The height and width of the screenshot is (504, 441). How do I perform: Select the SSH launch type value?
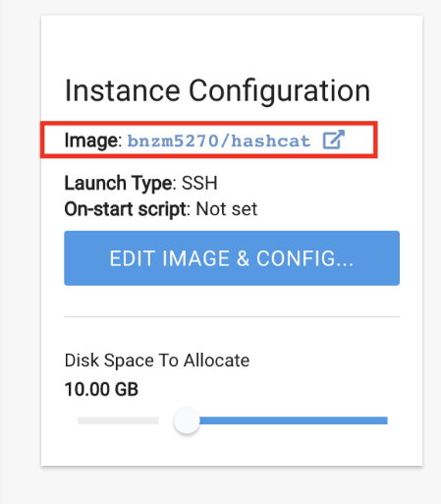[199, 183]
